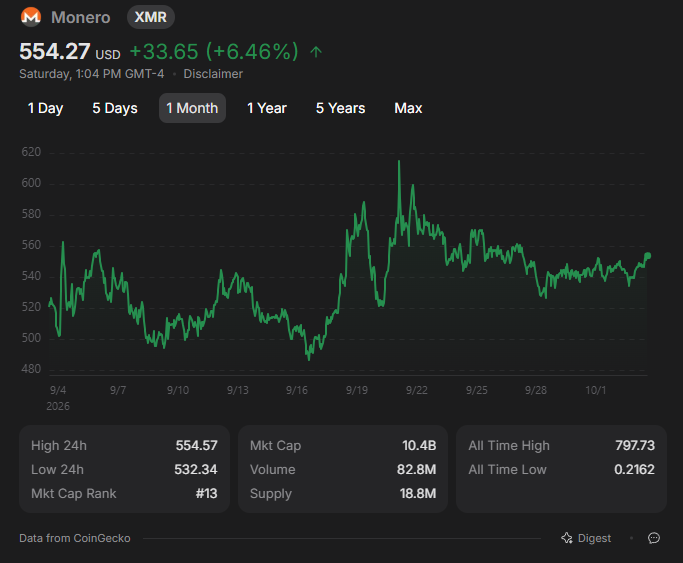
Task: Click the chart's latest price endpoint dot
Action: point(648,256)
